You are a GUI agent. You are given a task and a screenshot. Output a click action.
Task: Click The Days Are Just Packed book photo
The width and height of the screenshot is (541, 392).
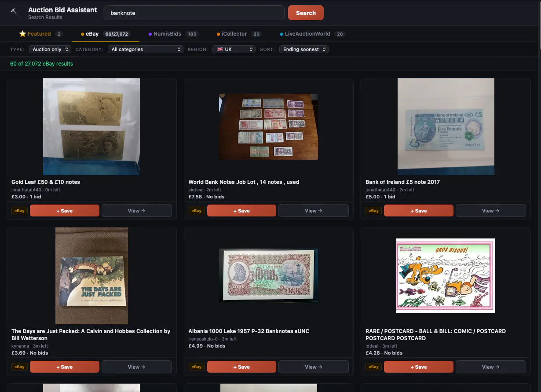pos(91,276)
